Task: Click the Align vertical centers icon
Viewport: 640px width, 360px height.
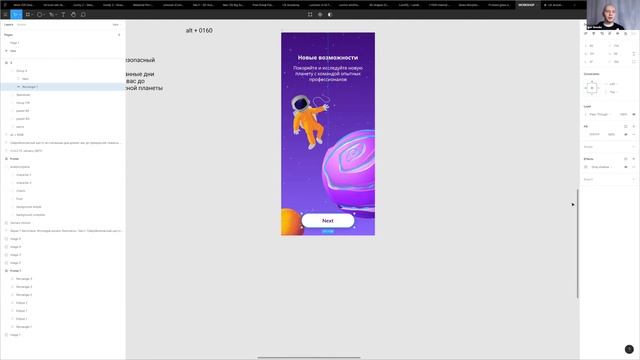Action: 618,33
